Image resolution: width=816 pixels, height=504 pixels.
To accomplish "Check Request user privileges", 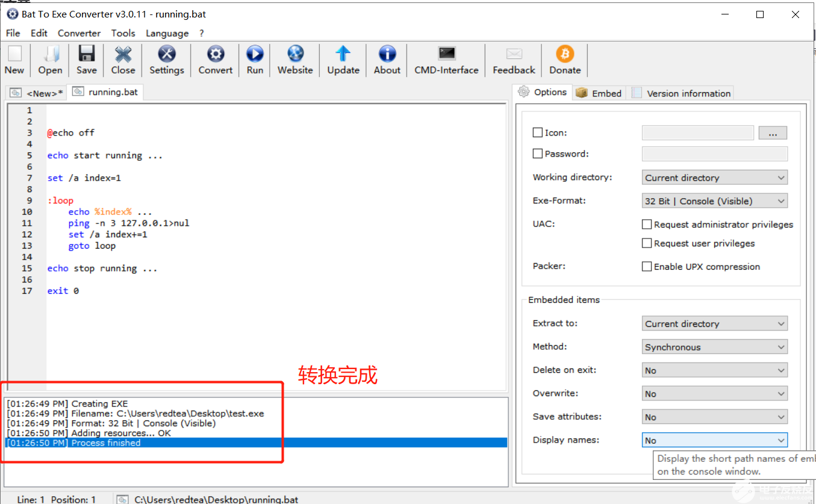I will (647, 243).
